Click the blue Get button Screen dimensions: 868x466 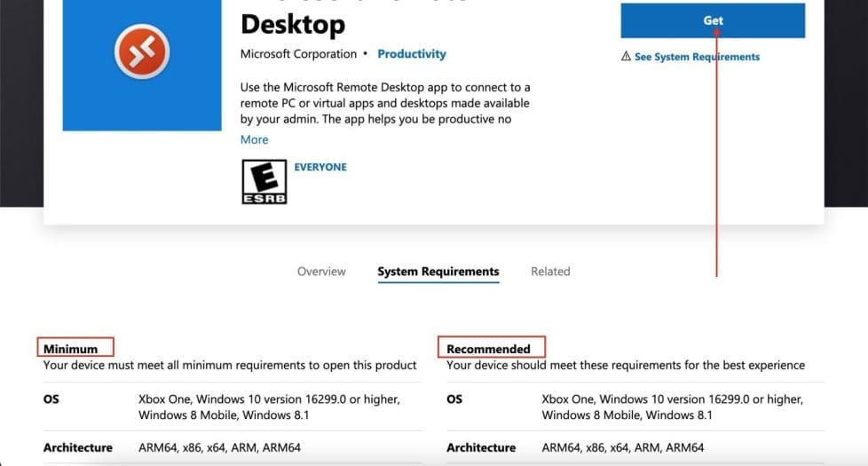(713, 20)
